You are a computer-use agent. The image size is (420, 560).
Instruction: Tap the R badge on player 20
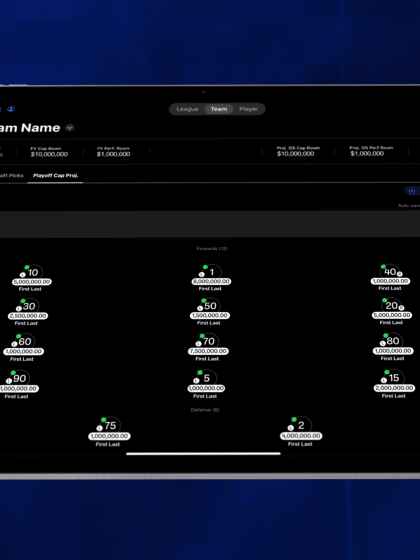401,308
